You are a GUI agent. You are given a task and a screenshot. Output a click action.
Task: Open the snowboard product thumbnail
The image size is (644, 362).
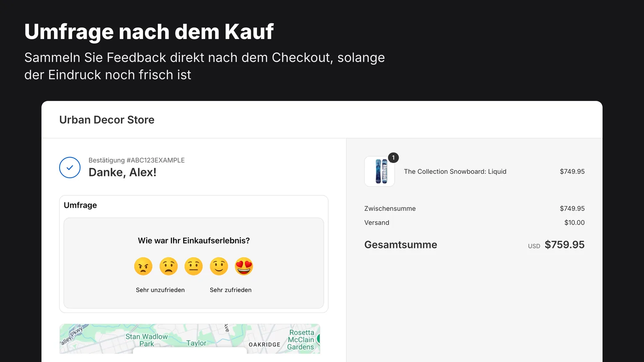[379, 171]
